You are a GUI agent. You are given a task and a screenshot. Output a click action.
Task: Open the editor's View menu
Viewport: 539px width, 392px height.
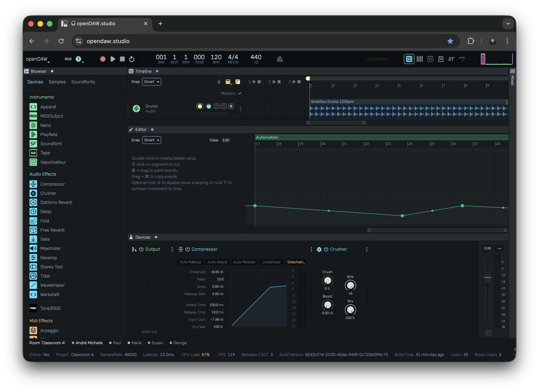[214, 140]
